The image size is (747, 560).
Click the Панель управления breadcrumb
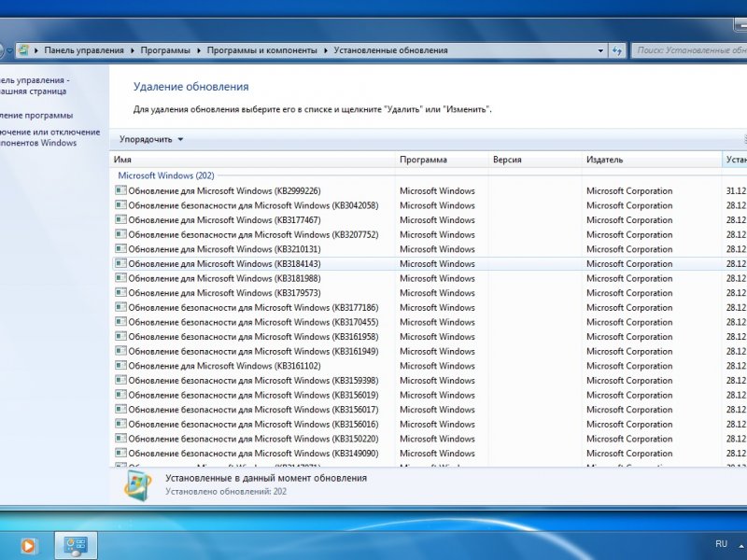point(84,50)
